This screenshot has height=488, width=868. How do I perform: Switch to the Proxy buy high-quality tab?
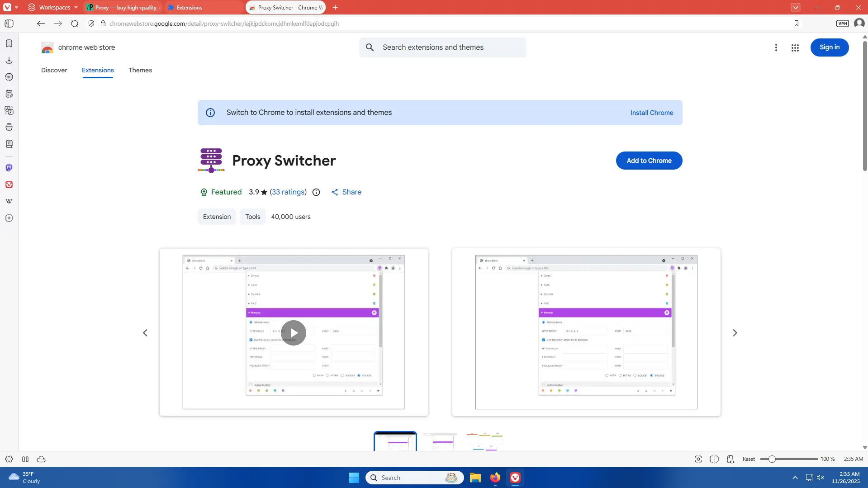pyautogui.click(x=123, y=7)
